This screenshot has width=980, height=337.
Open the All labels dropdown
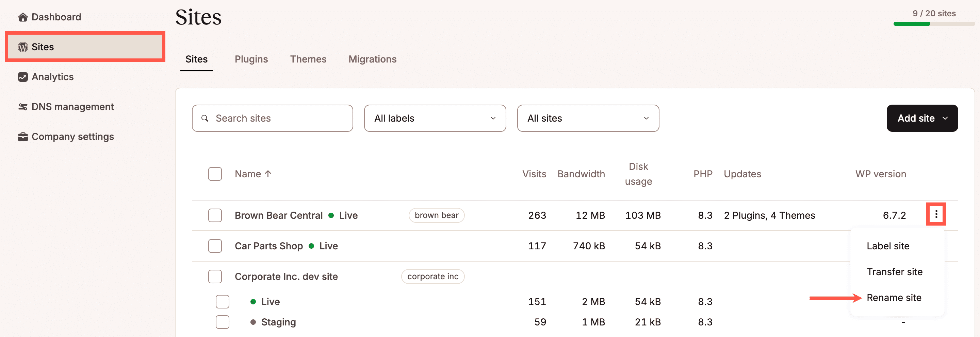click(435, 118)
